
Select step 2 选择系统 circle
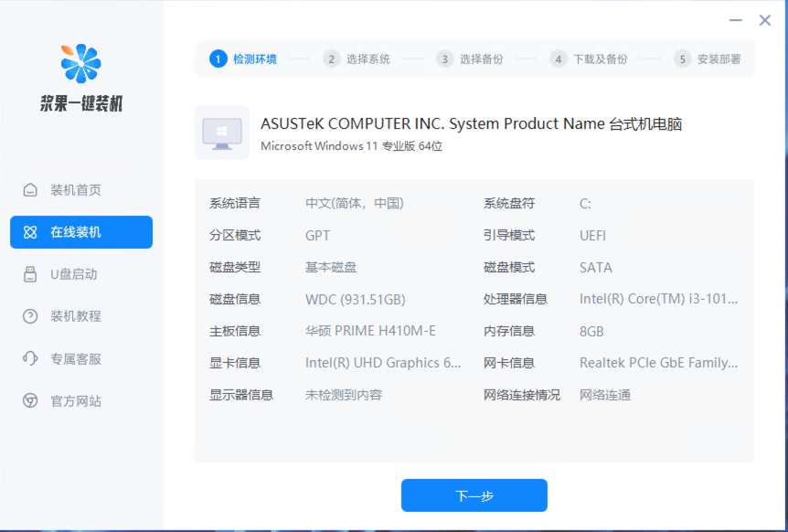coord(332,59)
